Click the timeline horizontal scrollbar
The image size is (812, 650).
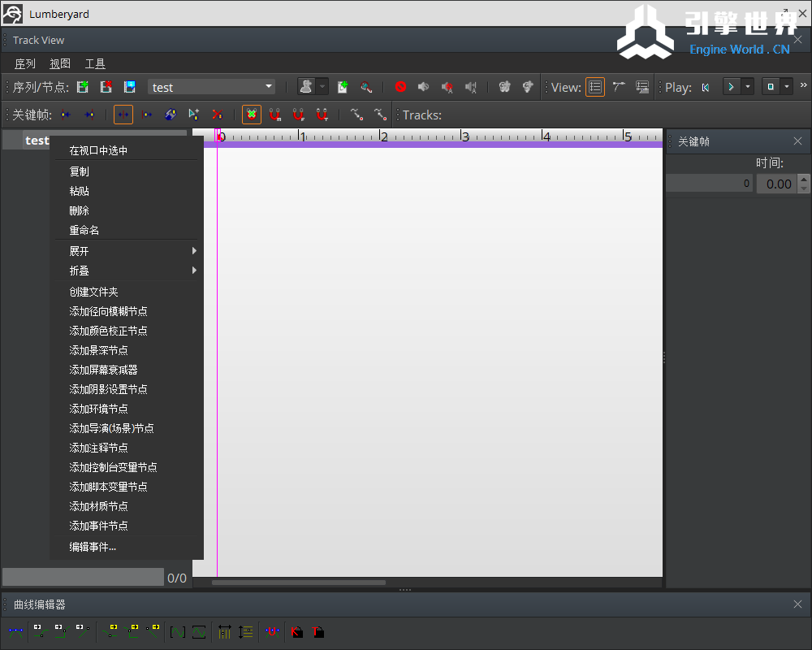299,583
